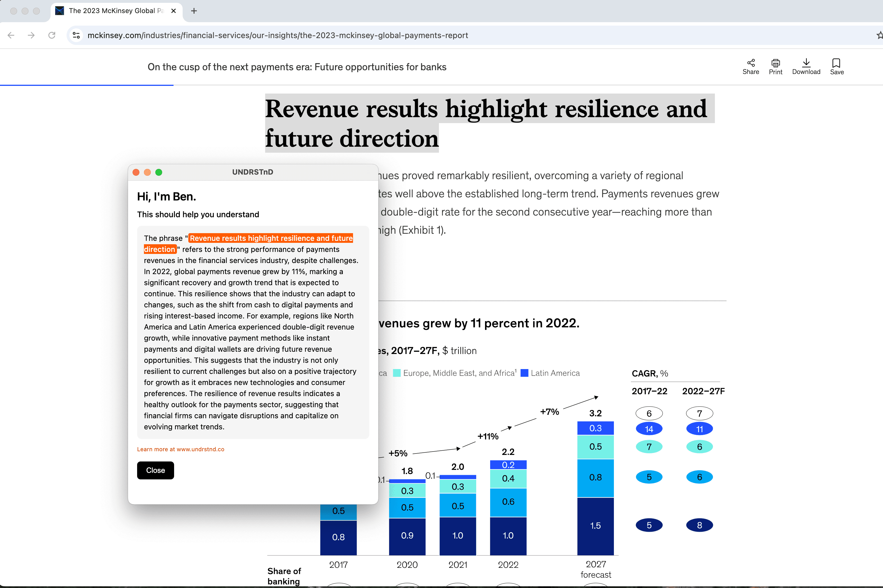This screenshot has width=883, height=588.
Task: Click the "+11%" growth label
Action: (488, 436)
